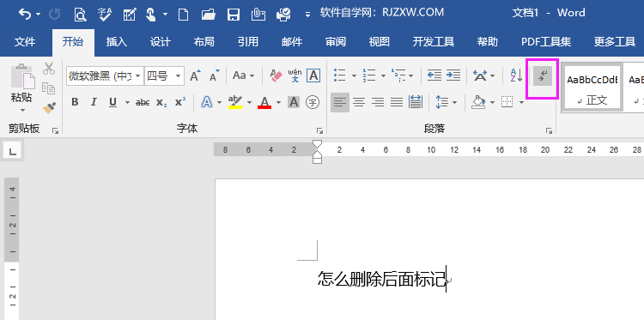Toggle show/hide paragraph marks
644x320 pixels.
pos(543,76)
